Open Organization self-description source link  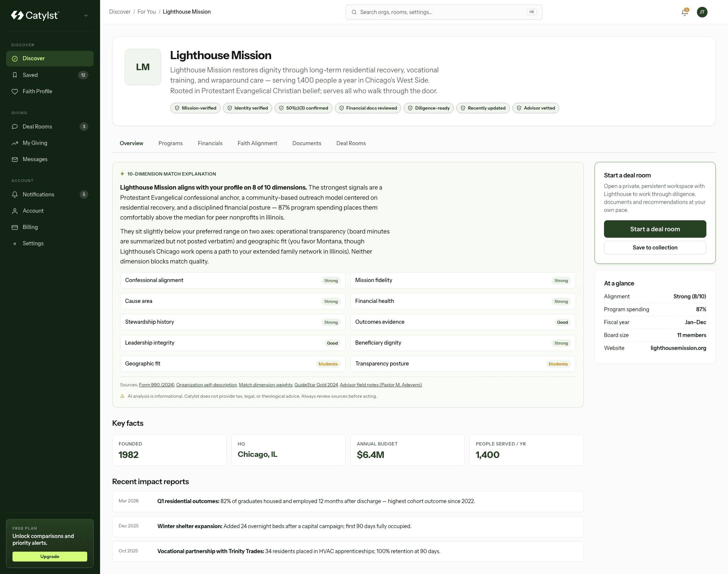[x=207, y=385]
